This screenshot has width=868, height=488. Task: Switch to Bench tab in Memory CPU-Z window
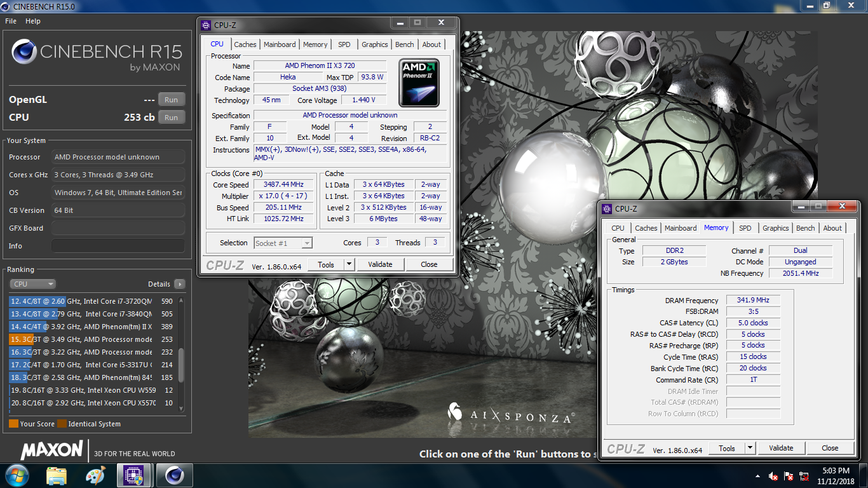pos(806,228)
